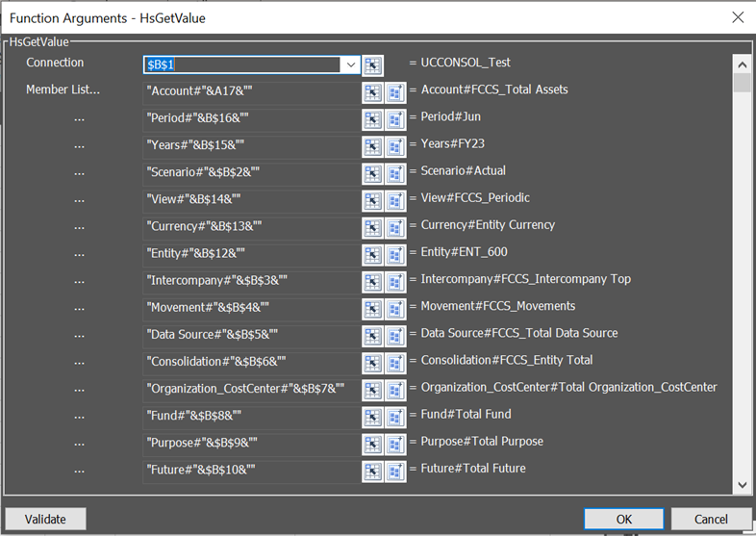756x536 pixels.
Task: Expand the Connection dropdown arrow
Action: click(350, 64)
